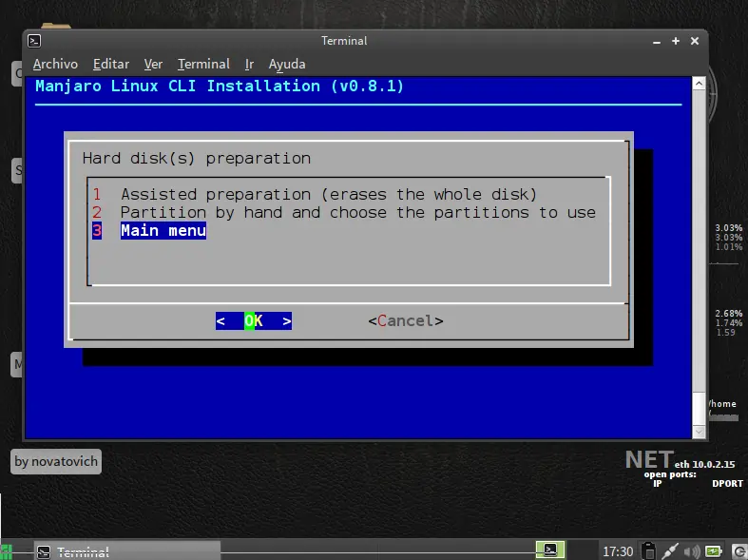Select Partition by hand option
Screen dimensions: 748x560
point(344,212)
